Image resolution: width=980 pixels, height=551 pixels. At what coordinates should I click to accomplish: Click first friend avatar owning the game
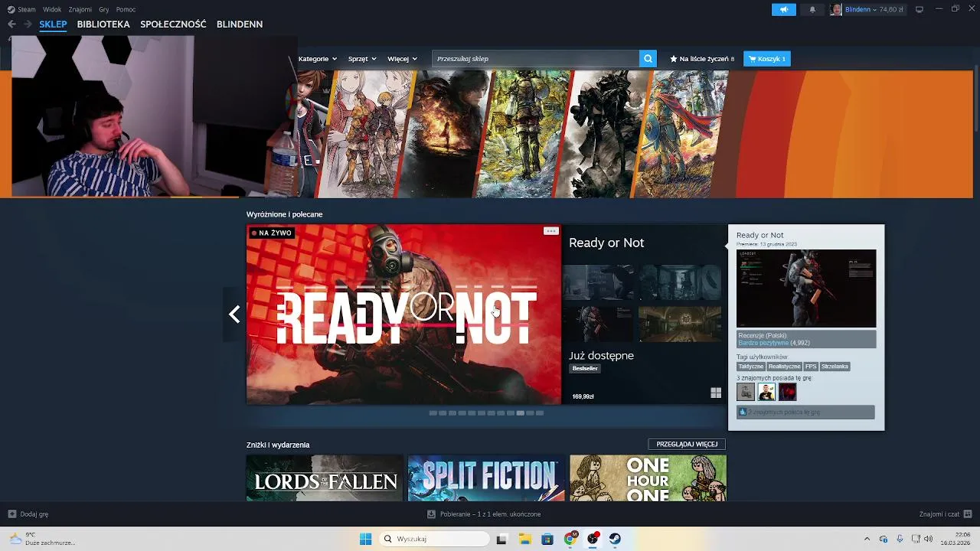[x=746, y=392]
